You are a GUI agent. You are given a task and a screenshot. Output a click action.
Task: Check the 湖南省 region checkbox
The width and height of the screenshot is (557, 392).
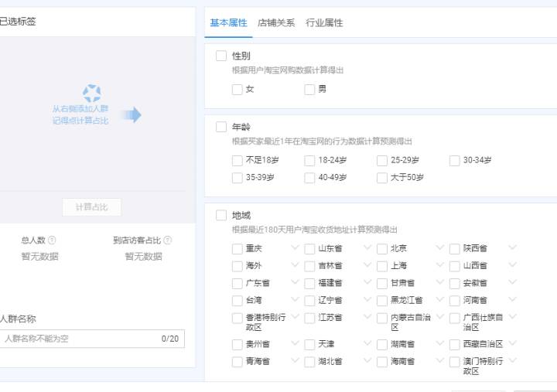(382, 344)
